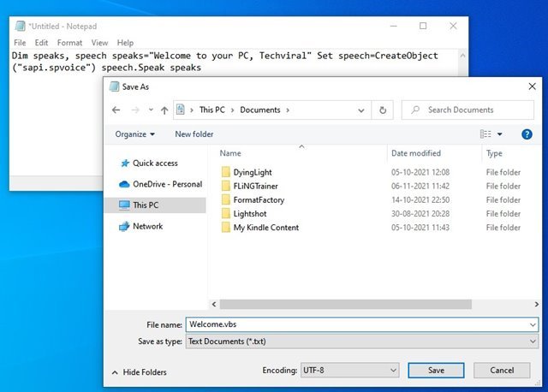
Task: Select the Lightshot folder
Action: (250, 214)
